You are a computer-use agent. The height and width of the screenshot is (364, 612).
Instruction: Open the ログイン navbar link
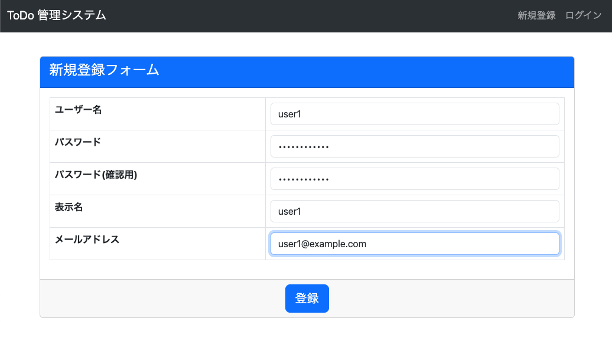click(583, 15)
